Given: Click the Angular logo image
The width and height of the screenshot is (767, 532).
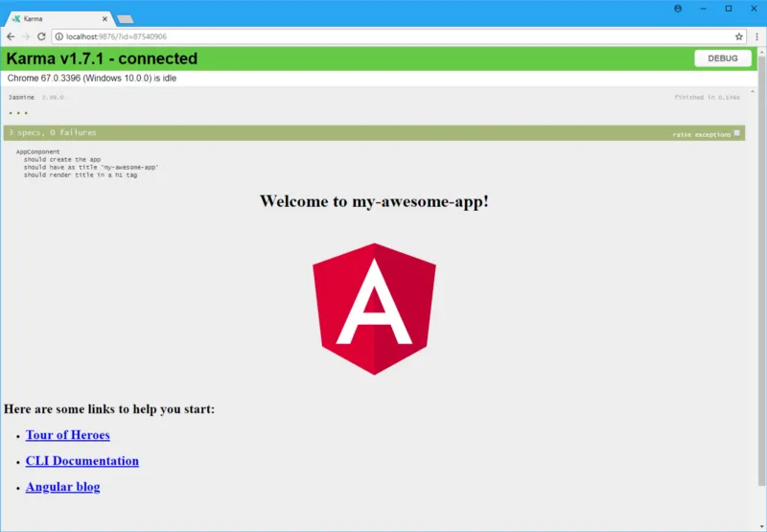Looking at the screenshot, I should (374, 309).
